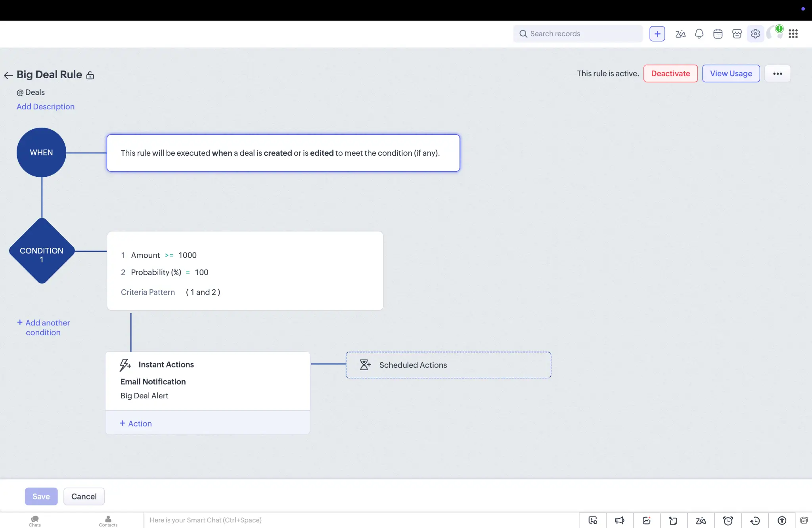Viewport: 812px width, 528px height.
Task: Open the calendar from the top bar
Action: point(718,34)
